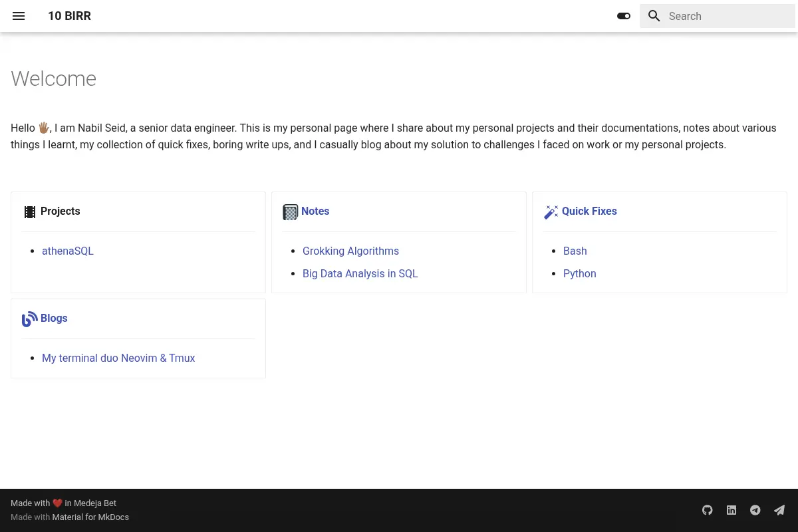Image resolution: width=798 pixels, height=532 pixels.
Task: Open My terminal duo Neovim & Tmux post
Action: 118,358
